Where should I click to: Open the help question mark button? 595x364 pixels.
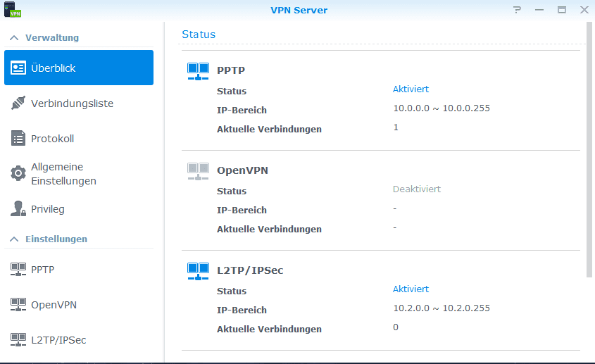517,10
